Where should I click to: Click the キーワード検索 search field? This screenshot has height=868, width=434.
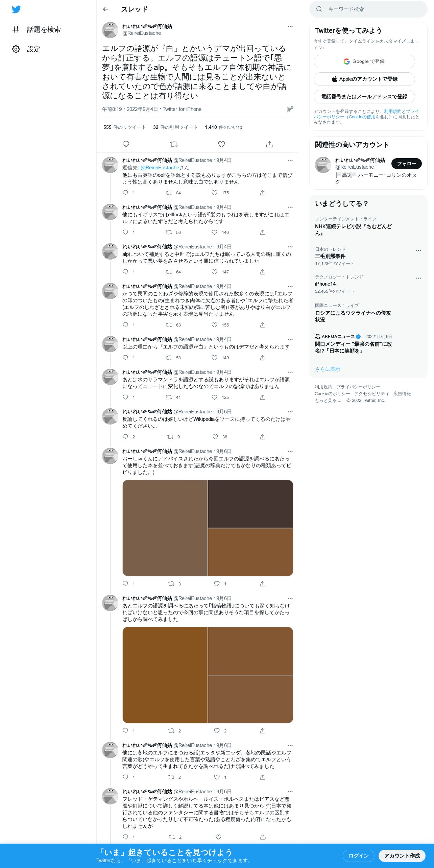[x=368, y=9]
